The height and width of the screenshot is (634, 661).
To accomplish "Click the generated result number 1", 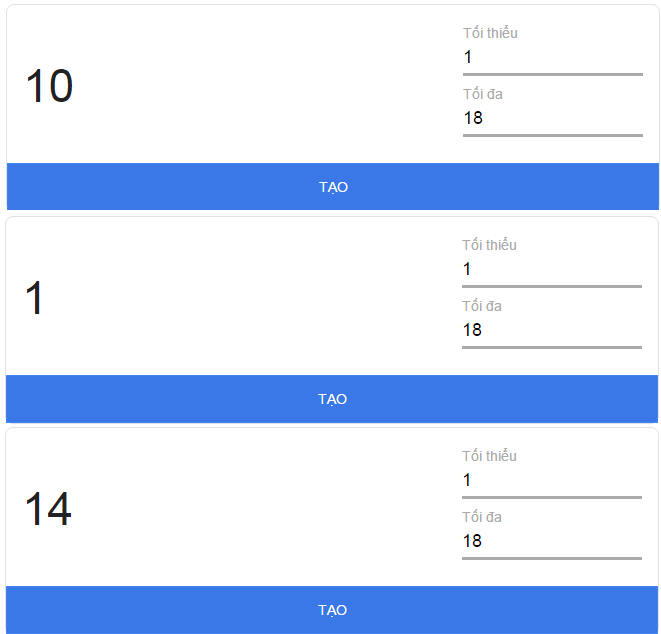I will (35, 299).
